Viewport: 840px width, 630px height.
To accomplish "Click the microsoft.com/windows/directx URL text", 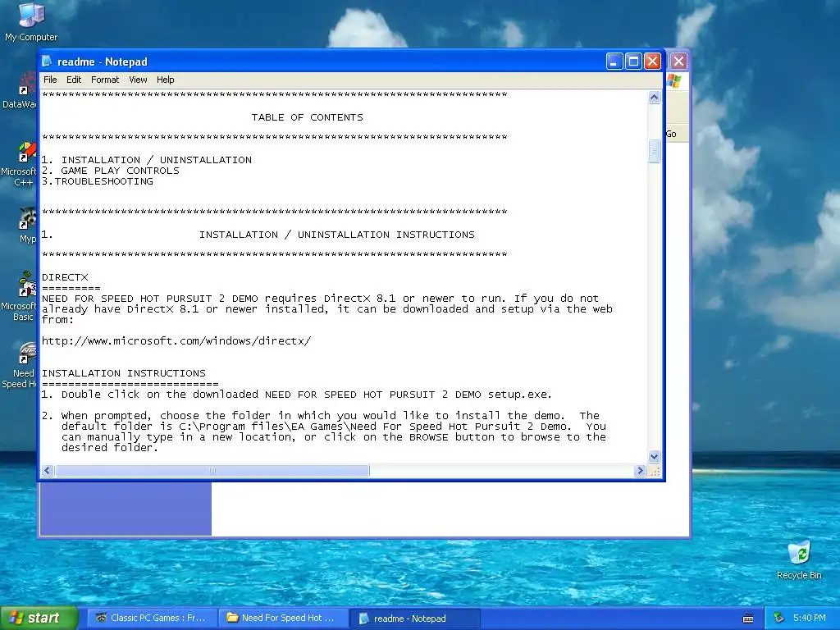I will [x=176, y=340].
